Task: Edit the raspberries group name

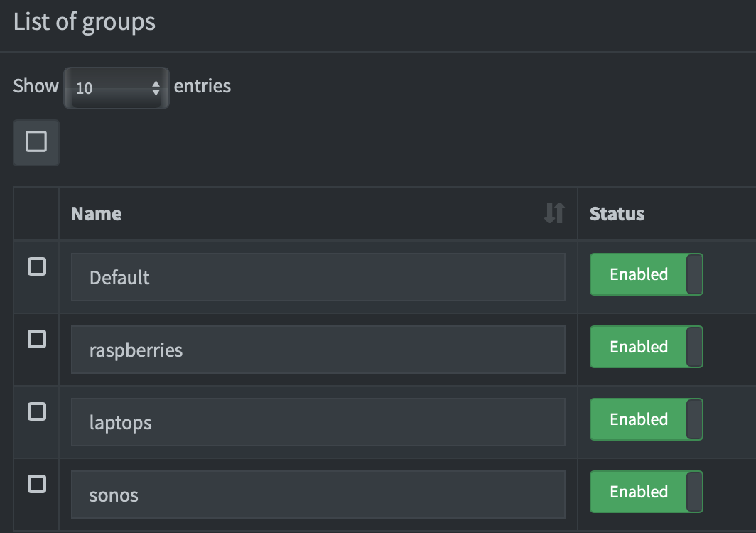Action: pos(318,350)
